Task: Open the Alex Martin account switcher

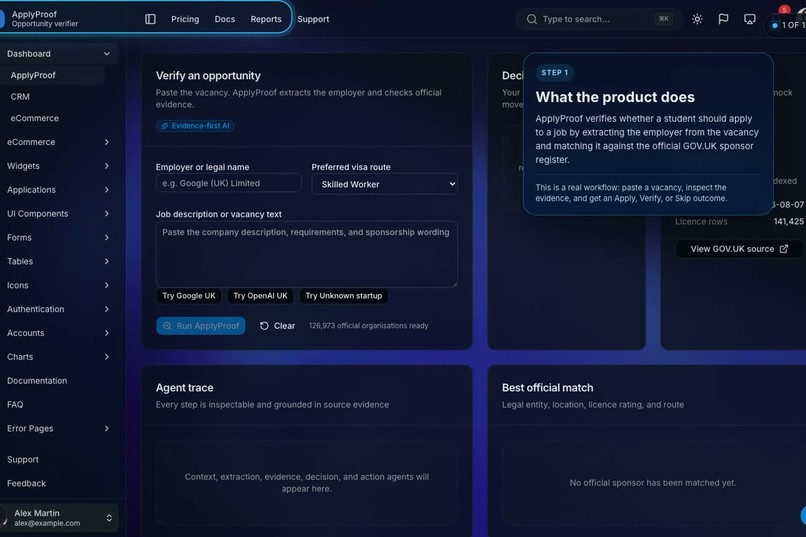Action: click(x=59, y=517)
